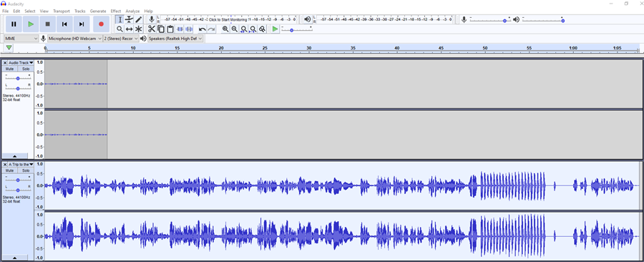Toggle zoom with the zoom toggle icon
644x262 pixels.
(262, 29)
